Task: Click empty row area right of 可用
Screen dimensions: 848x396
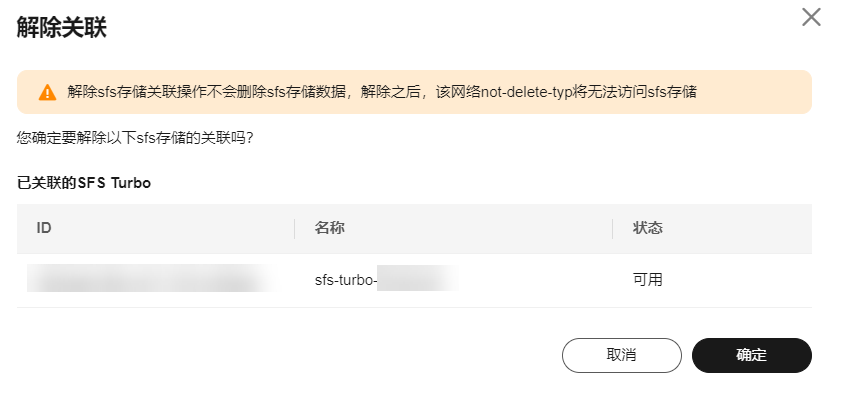Action: (x=738, y=280)
